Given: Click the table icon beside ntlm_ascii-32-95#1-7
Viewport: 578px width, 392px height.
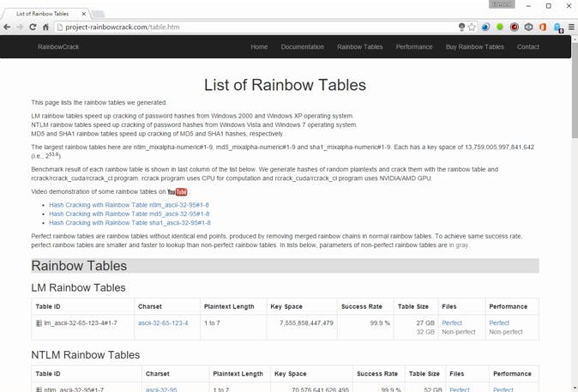Looking at the screenshot, I should point(39,389).
